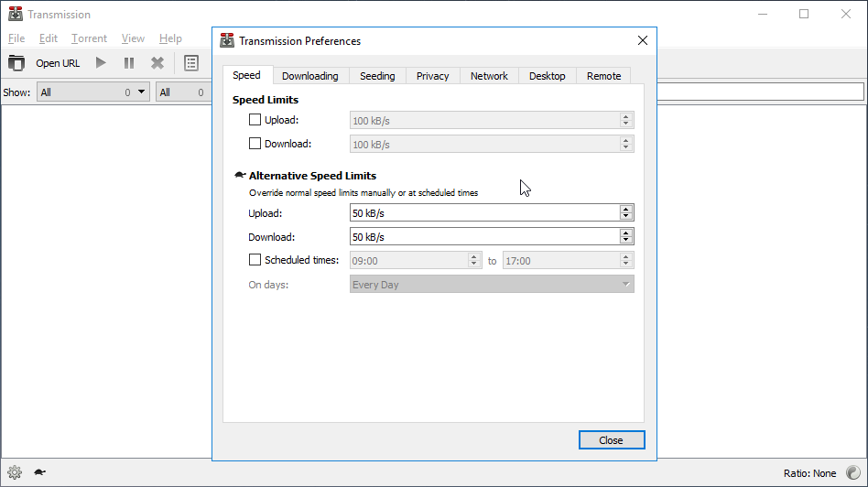Switch to the Speed tab
The width and height of the screenshot is (868, 487).
[246, 75]
